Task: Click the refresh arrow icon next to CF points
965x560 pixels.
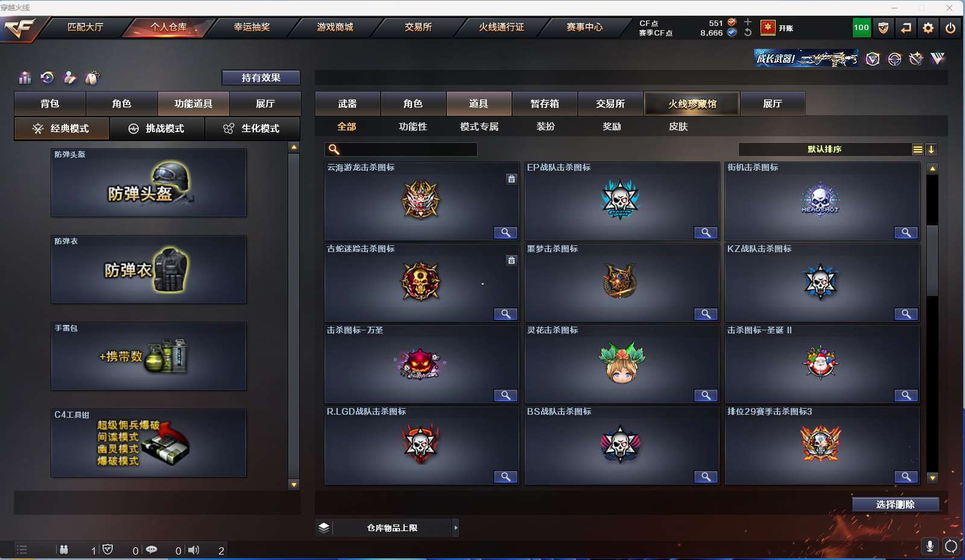Action: pos(748,33)
